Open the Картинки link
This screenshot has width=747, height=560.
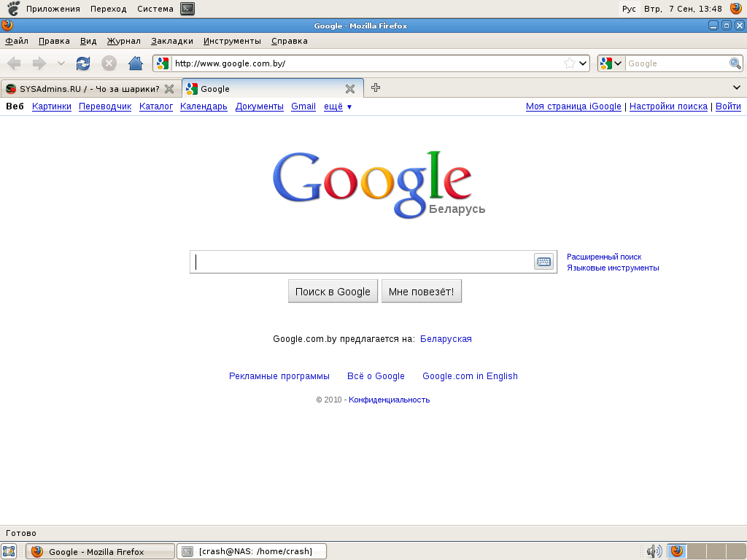click(x=52, y=106)
